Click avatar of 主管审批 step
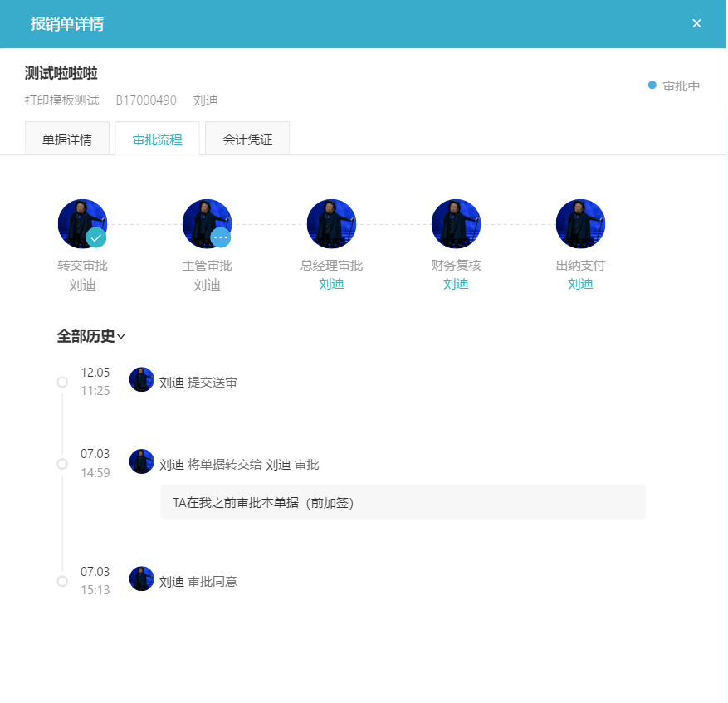 pyautogui.click(x=207, y=224)
